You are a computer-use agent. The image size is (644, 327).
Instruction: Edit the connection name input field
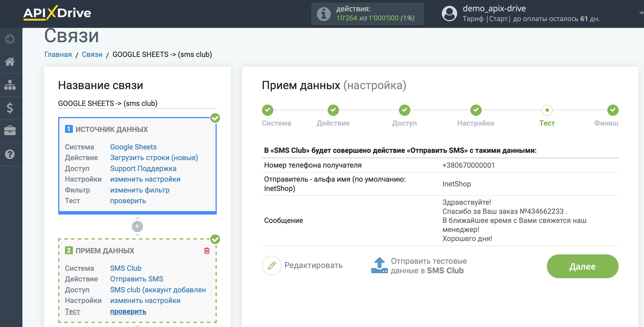point(137,103)
